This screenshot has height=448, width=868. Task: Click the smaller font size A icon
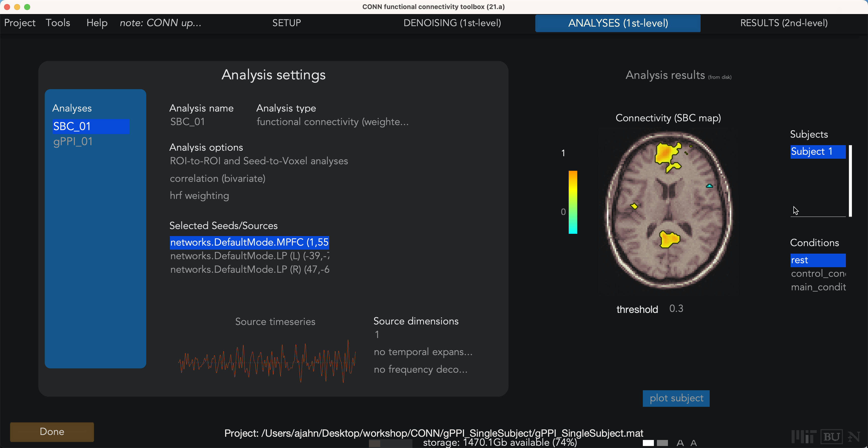693,443
